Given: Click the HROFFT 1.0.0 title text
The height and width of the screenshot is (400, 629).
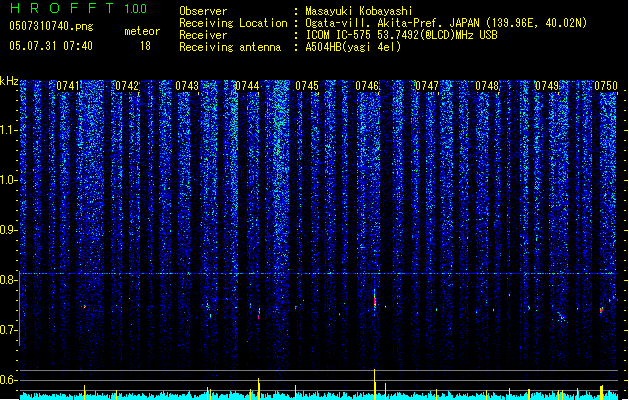Looking at the screenshot, I should click(x=78, y=8).
